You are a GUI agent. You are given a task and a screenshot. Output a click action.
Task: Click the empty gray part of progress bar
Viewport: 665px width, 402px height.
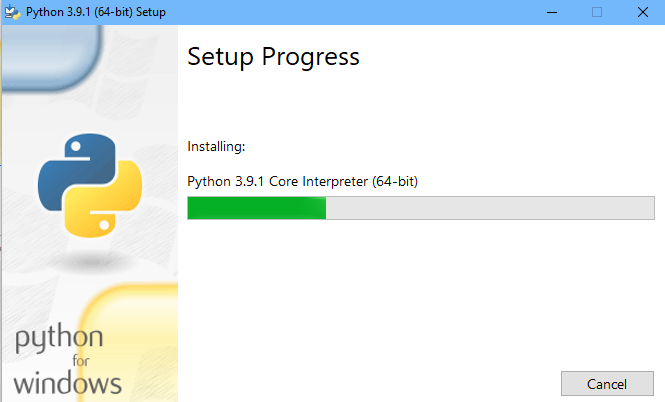(x=490, y=208)
